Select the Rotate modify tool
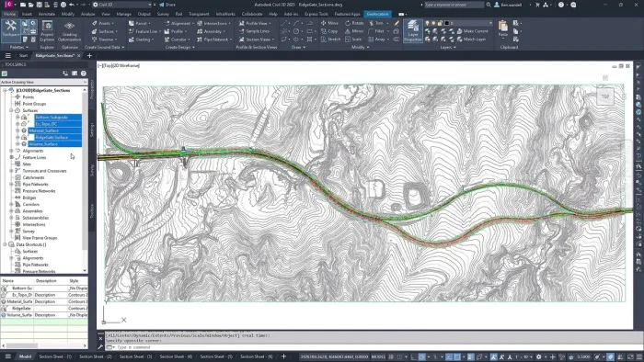Screen dimensions: 644x362 pos(355,23)
